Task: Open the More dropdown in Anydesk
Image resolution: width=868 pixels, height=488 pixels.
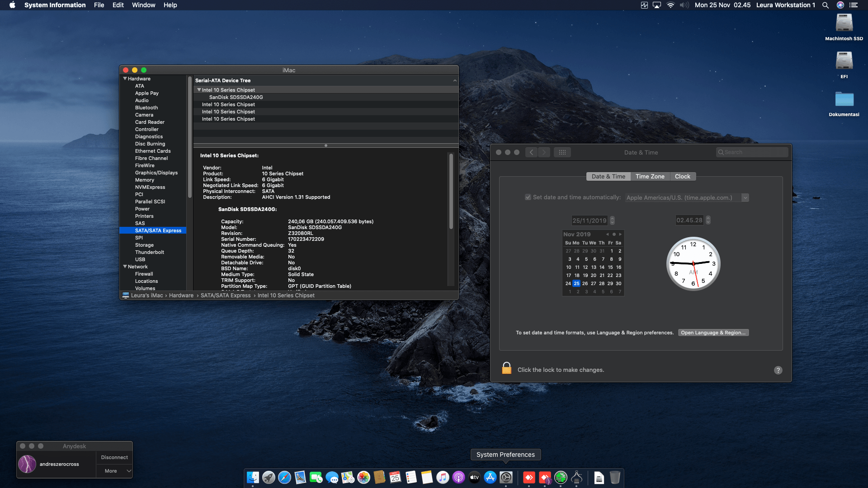Action: pyautogui.click(x=115, y=471)
